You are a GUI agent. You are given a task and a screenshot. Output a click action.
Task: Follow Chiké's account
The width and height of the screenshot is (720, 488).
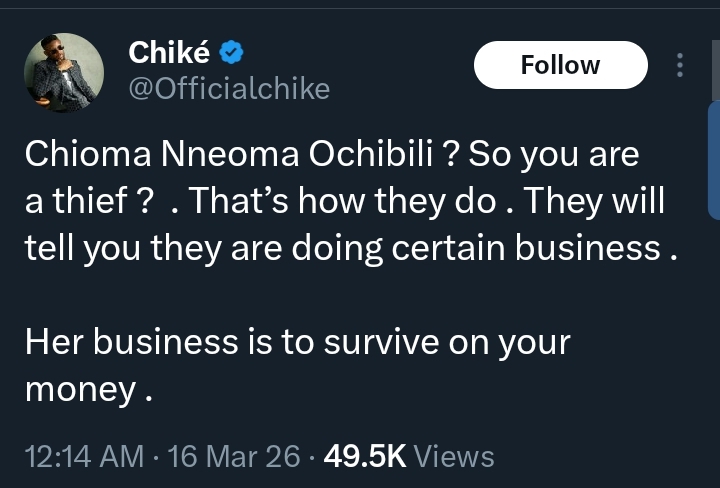tap(560, 65)
